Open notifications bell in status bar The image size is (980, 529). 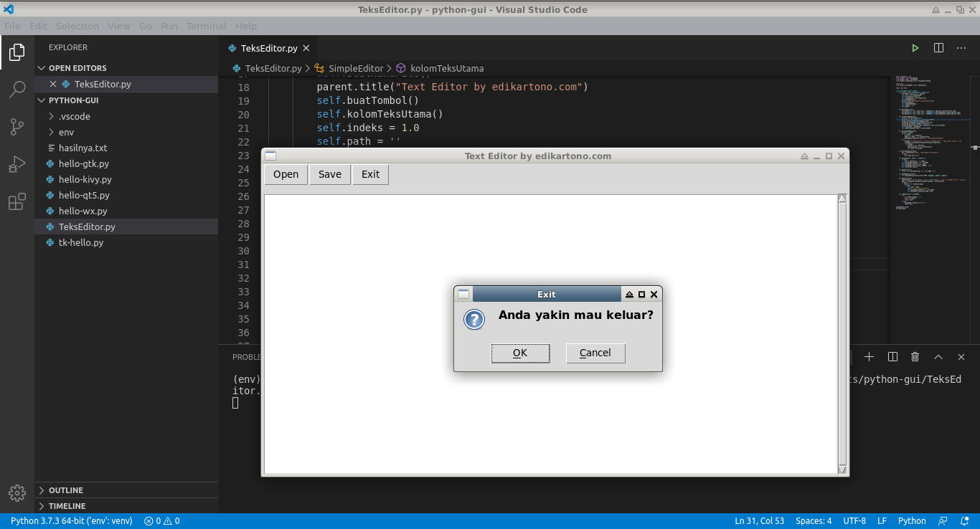(964, 521)
